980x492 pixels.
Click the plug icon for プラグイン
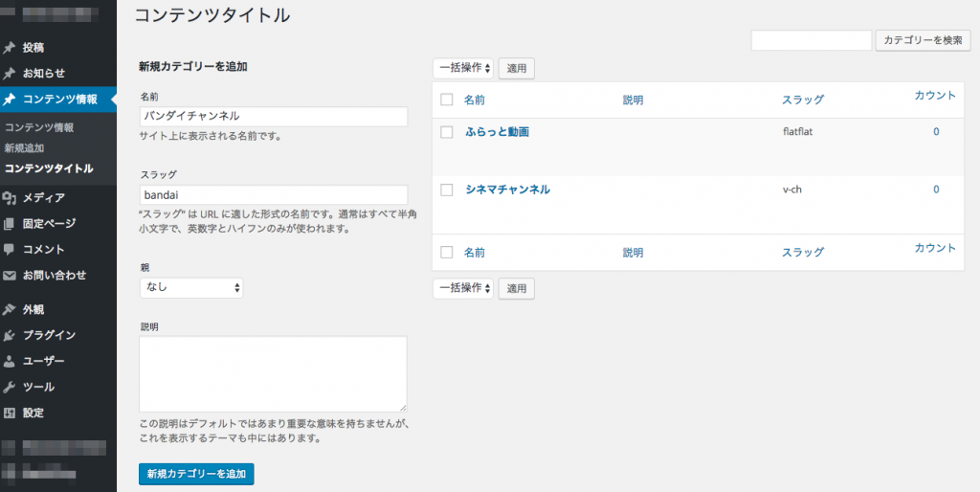click(x=9, y=335)
